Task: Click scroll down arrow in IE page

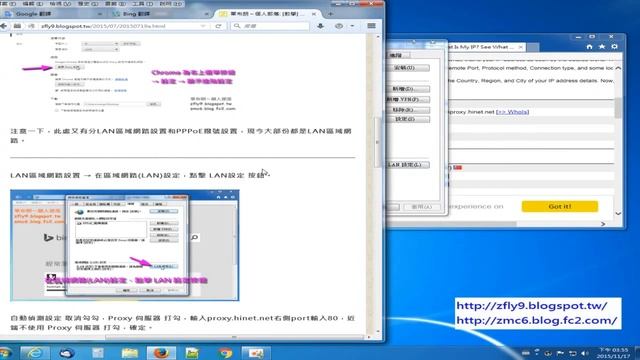Action: [x=618, y=213]
